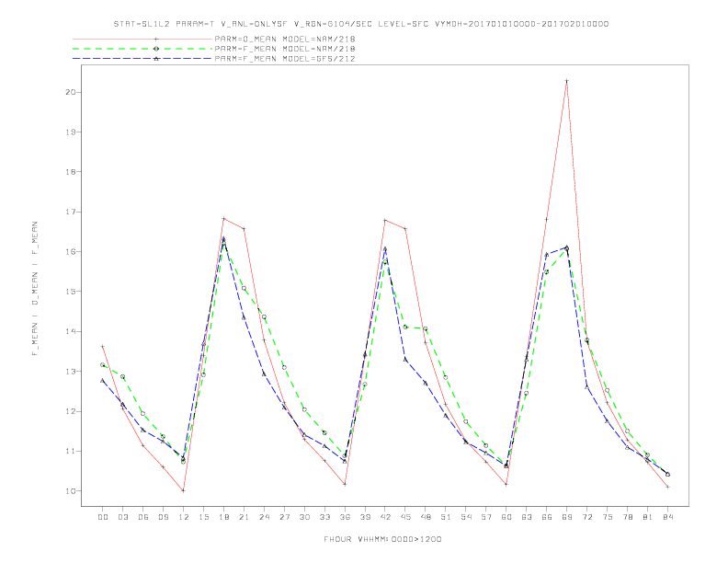This screenshot has width=728, height=563.
Task: Click x-axis forecast hour label 42
Action: point(385,517)
